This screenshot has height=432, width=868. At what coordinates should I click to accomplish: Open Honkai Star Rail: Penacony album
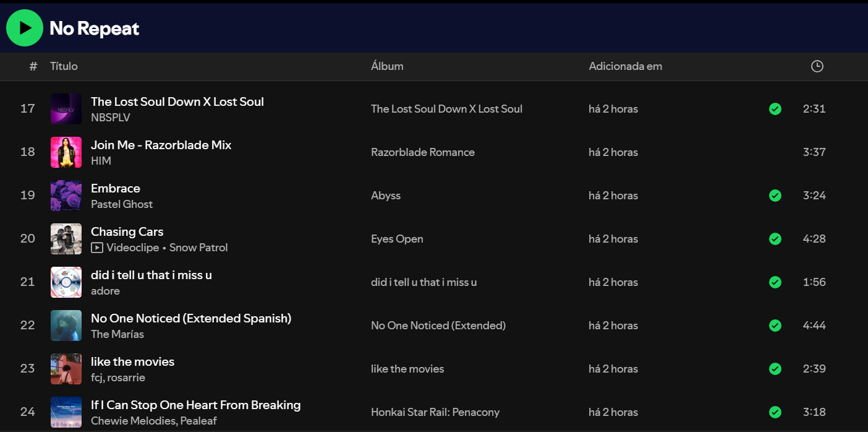click(435, 412)
